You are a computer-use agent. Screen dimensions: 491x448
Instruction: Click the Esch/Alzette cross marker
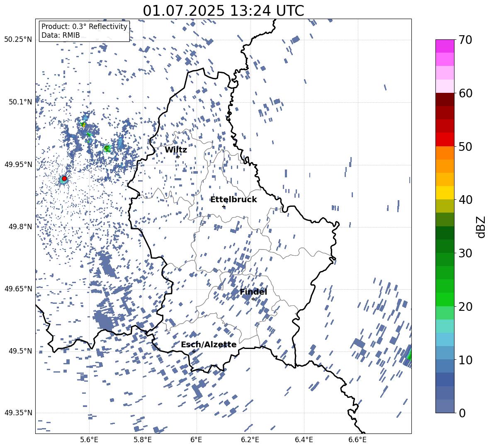coord(194,351)
